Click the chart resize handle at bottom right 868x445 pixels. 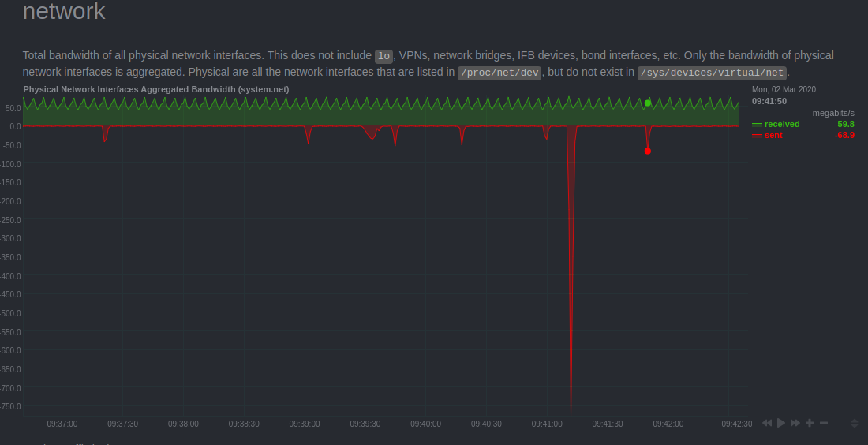click(854, 424)
